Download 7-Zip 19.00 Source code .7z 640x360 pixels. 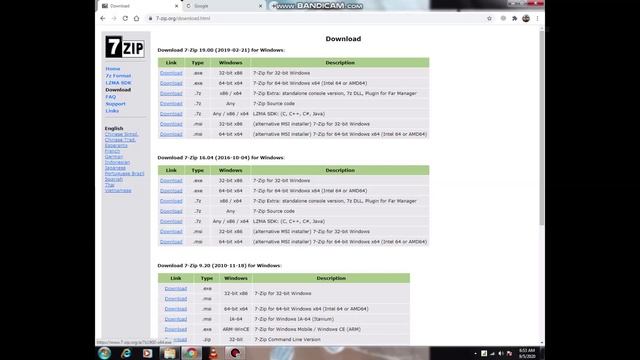171,104
